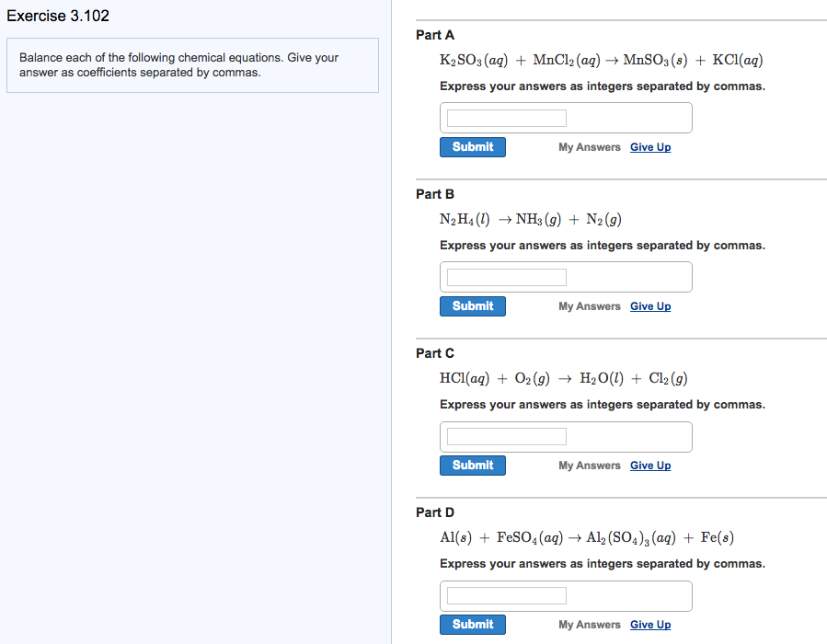The height and width of the screenshot is (644, 827).
Task: Click the Part A answer input field
Action: (504, 117)
